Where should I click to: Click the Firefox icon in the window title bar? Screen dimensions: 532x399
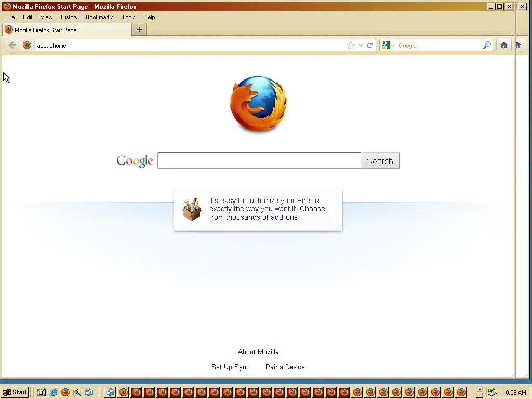(x=7, y=6)
